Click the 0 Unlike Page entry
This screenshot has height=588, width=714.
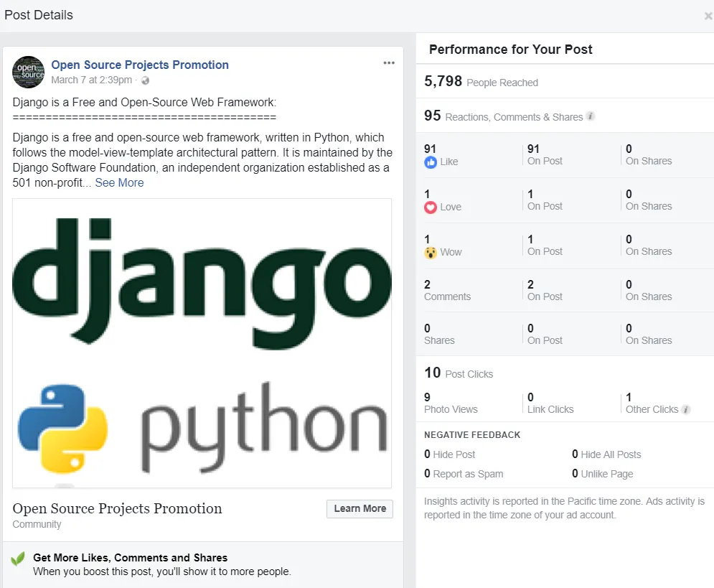click(x=603, y=474)
